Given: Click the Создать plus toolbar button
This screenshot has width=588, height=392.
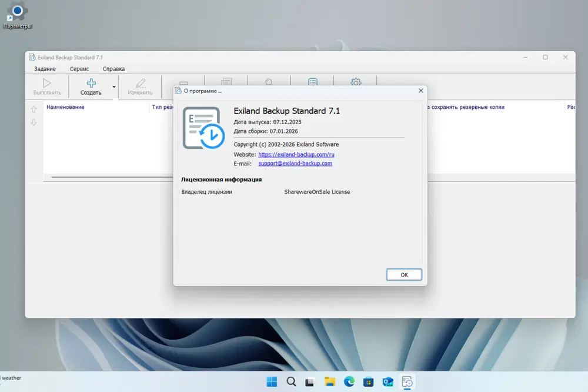Looking at the screenshot, I should click(91, 87).
